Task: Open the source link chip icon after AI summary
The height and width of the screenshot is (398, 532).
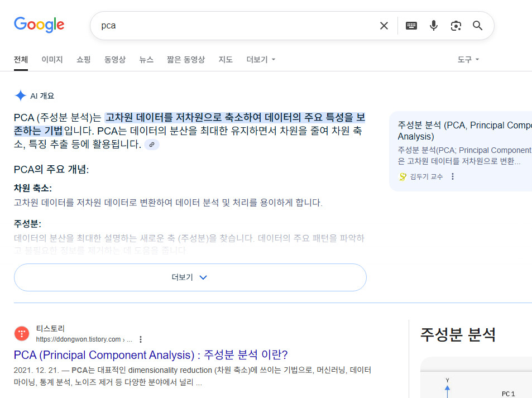Action: [x=152, y=145]
